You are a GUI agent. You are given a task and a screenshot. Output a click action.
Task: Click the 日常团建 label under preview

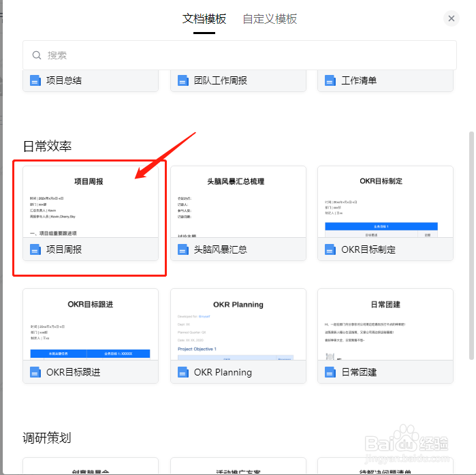359,372
